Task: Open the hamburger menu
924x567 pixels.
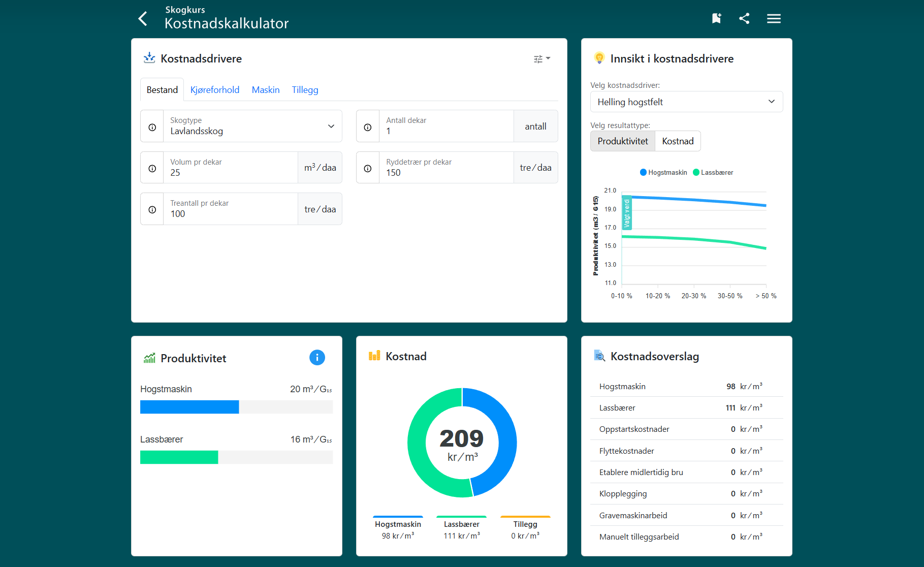Action: 774,19
